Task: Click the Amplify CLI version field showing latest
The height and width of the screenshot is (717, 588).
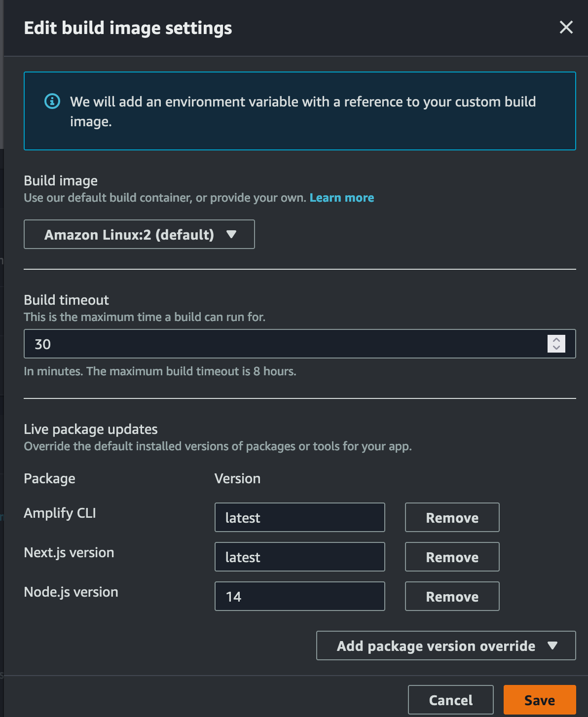Action: click(x=299, y=517)
